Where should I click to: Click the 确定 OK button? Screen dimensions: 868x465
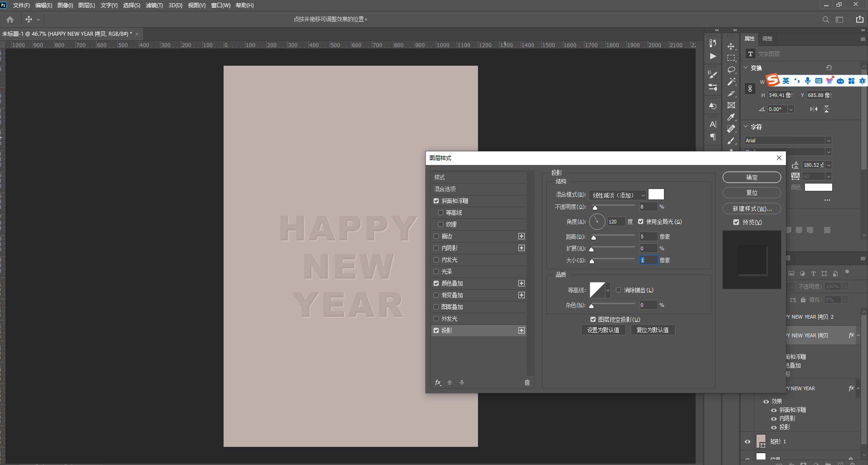[751, 177]
